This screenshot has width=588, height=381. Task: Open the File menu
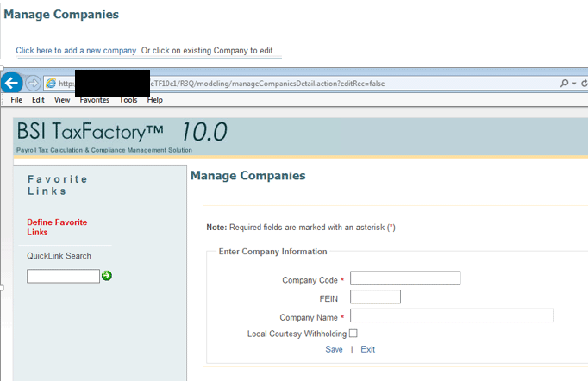tap(16, 100)
